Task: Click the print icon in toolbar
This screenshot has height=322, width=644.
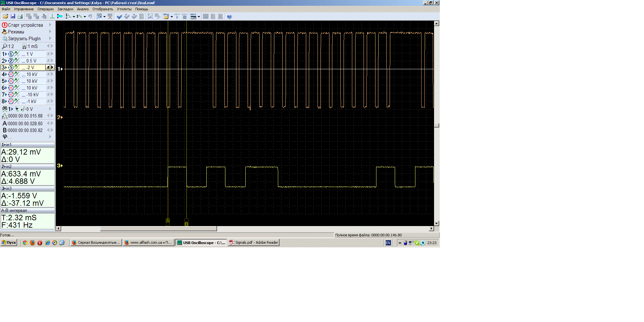Action: [20, 16]
